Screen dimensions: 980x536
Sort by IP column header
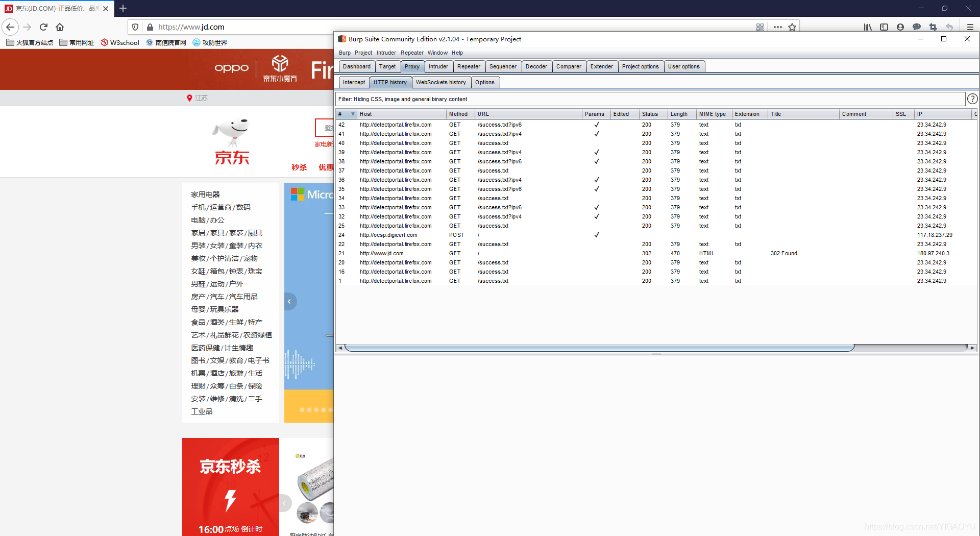coord(943,114)
